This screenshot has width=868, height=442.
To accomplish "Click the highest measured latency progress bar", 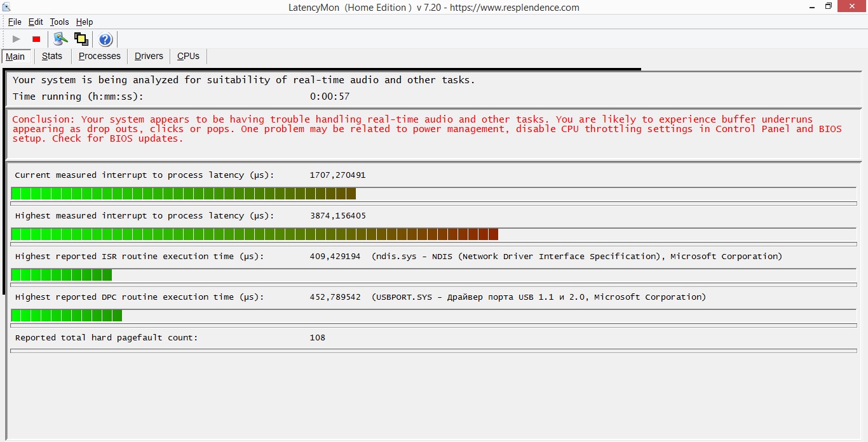I will [x=434, y=234].
